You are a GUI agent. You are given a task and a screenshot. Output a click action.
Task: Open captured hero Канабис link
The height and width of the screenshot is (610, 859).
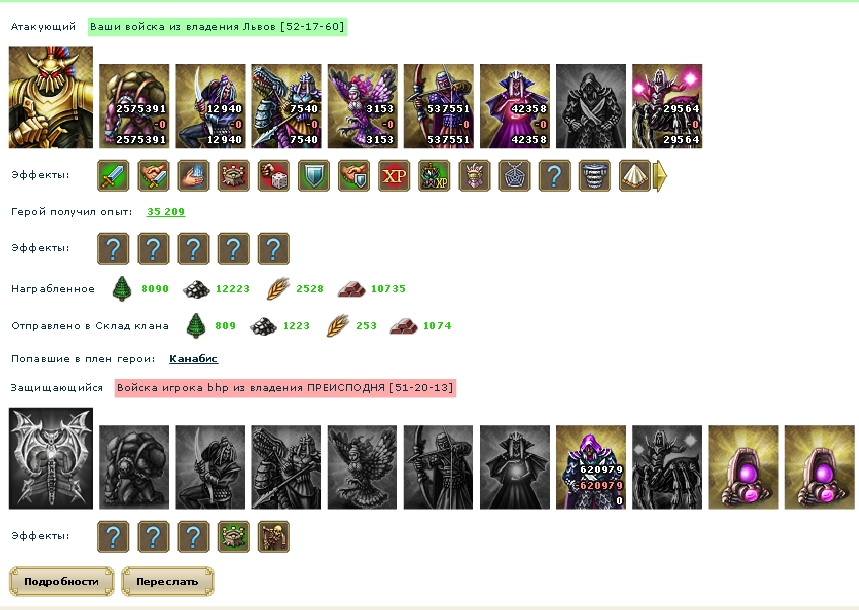pyautogui.click(x=193, y=358)
